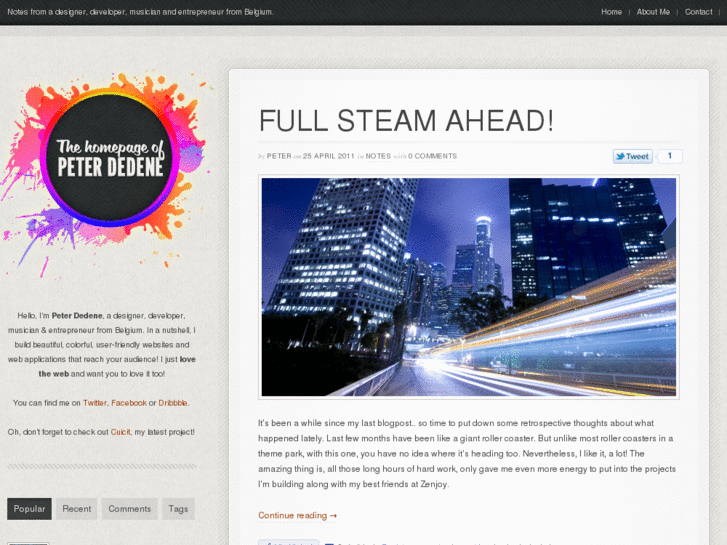Switch to the Tags tab
The image size is (727, 545).
[x=178, y=509]
